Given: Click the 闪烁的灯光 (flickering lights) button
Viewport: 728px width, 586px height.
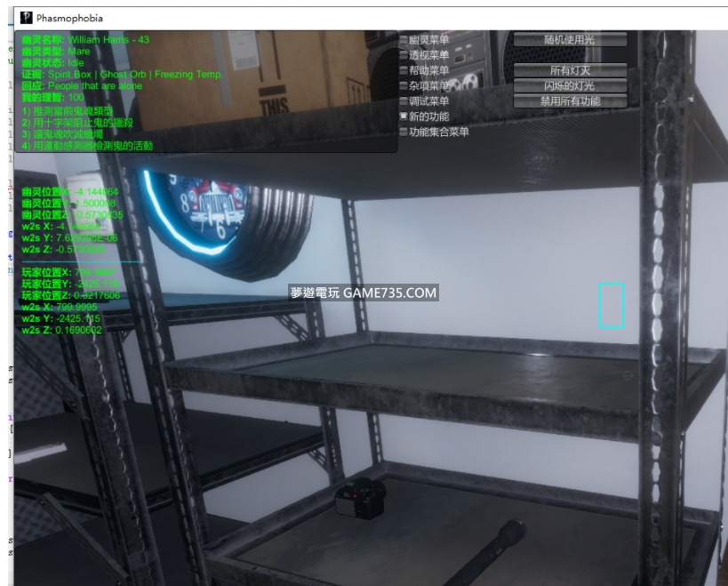Looking at the screenshot, I should tap(570, 86).
